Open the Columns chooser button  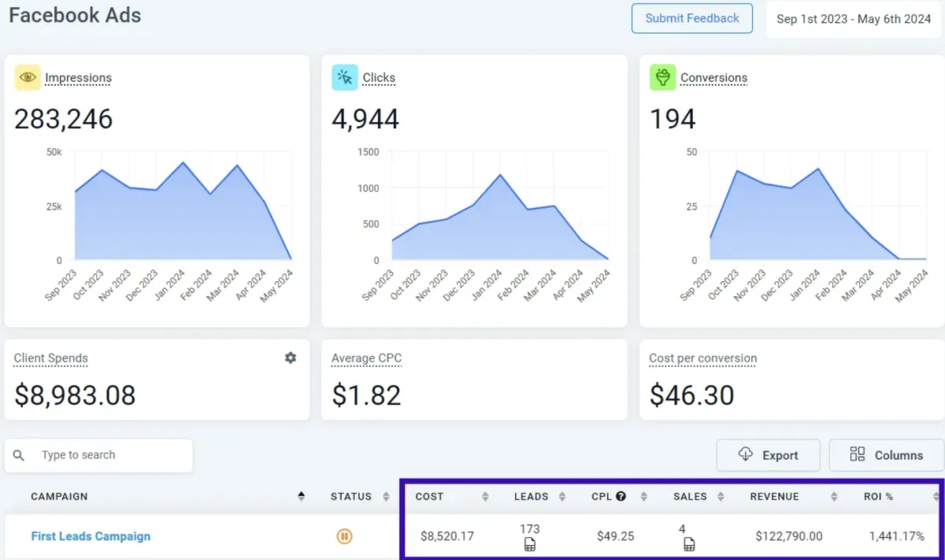tap(887, 455)
